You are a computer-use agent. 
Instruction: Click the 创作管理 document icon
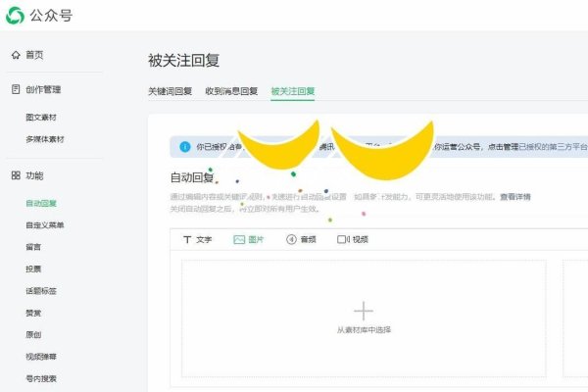pyautogui.click(x=16, y=89)
